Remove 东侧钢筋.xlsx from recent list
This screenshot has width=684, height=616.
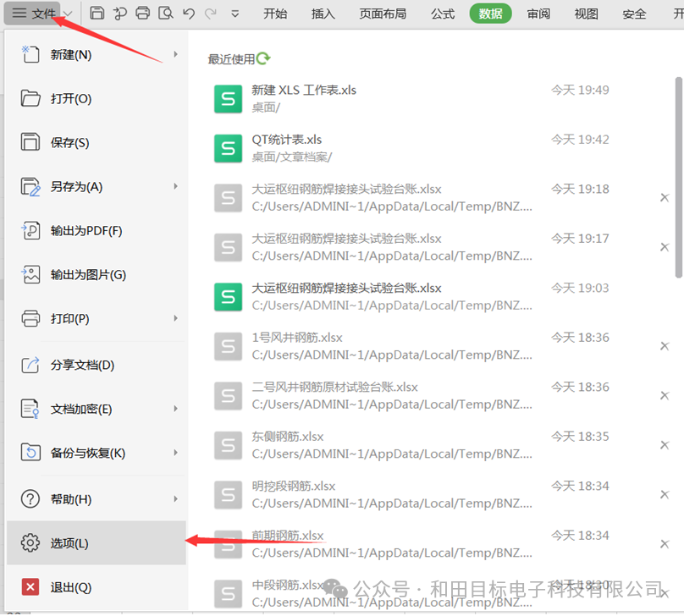click(665, 445)
